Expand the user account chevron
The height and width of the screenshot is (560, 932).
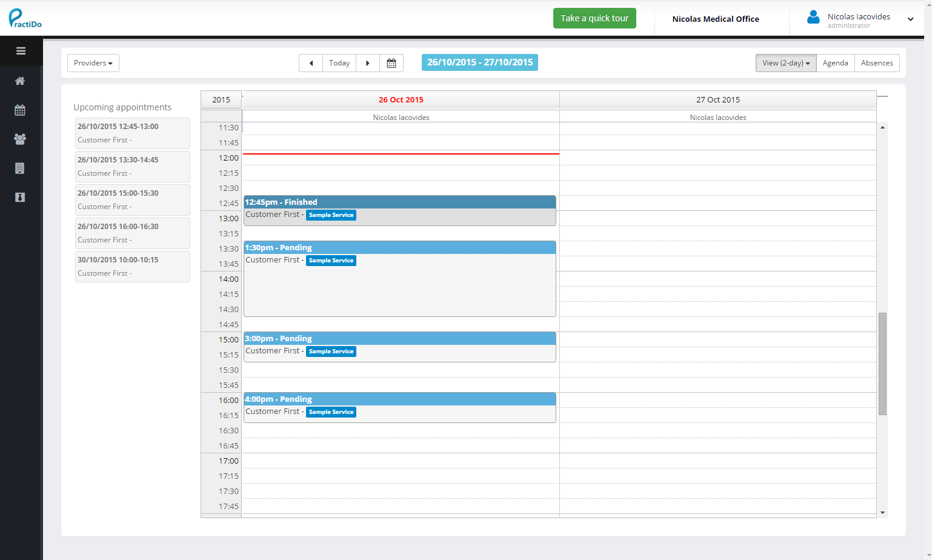point(910,19)
